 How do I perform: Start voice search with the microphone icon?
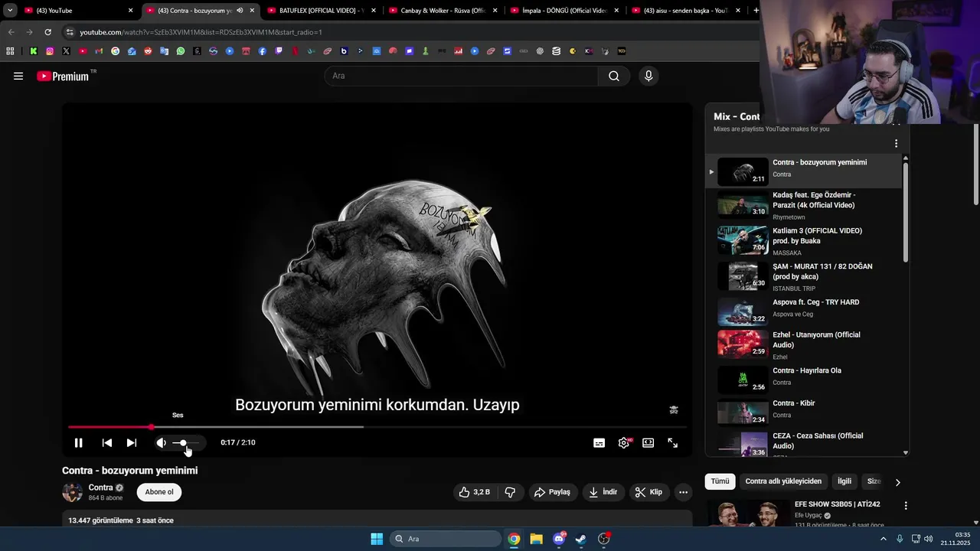pos(648,76)
